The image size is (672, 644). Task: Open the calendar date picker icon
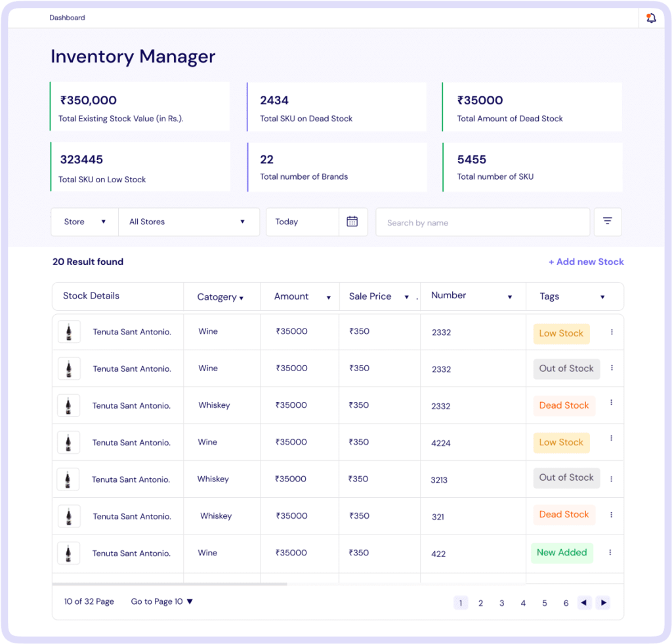tap(352, 222)
